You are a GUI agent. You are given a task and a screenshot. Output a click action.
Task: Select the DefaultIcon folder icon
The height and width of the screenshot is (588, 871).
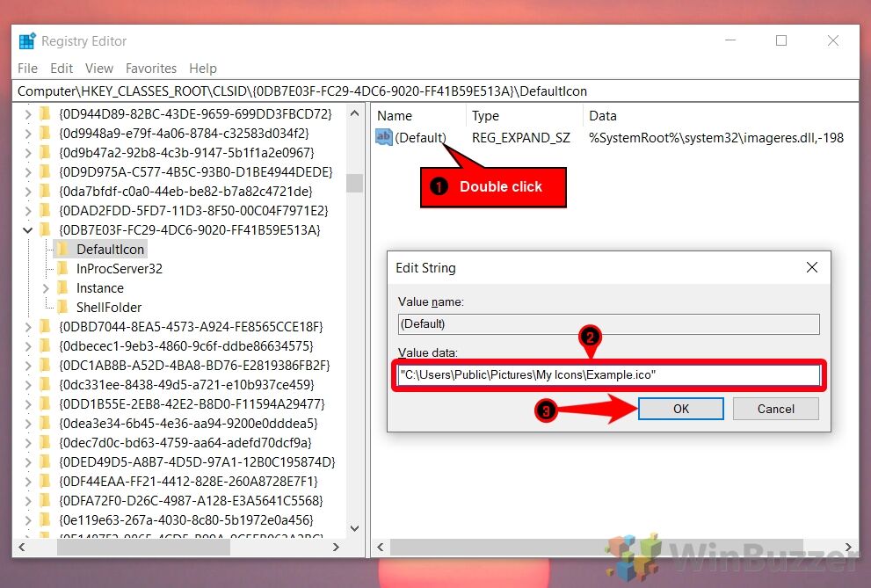click(x=62, y=249)
